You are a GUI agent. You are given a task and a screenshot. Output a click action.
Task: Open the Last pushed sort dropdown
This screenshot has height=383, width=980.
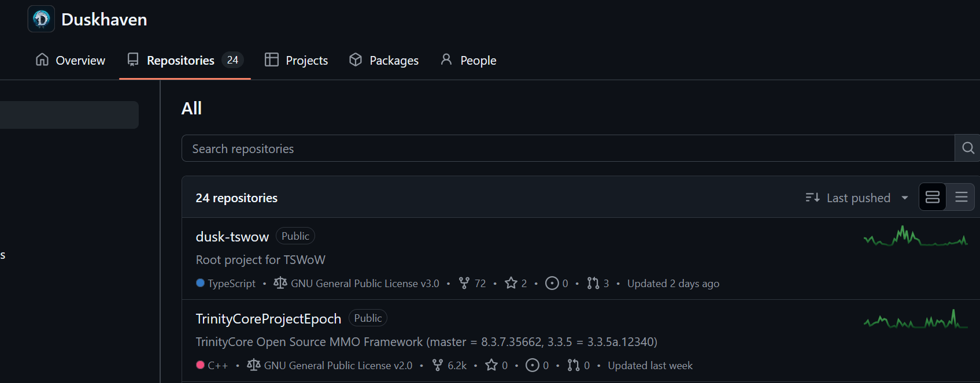click(857, 198)
